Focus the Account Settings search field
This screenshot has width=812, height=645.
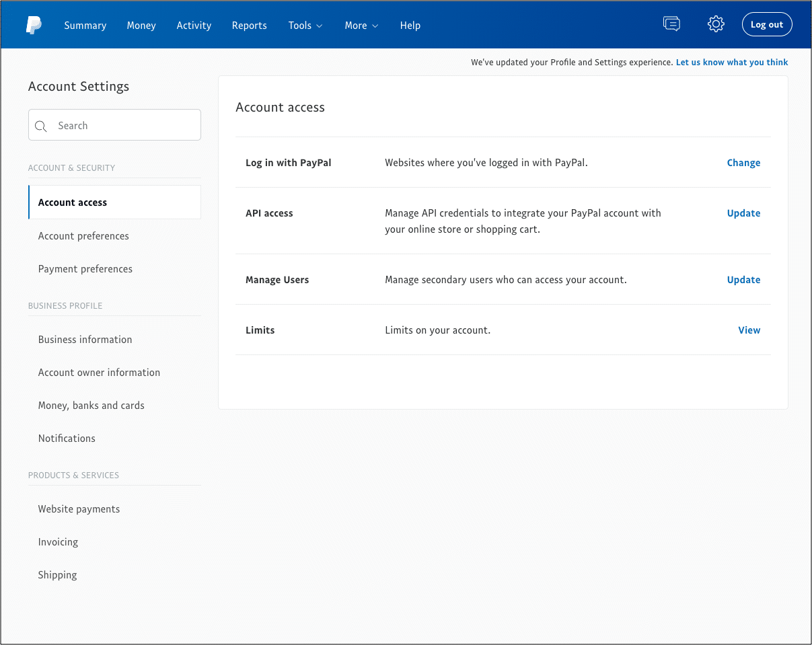pos(114,125)
